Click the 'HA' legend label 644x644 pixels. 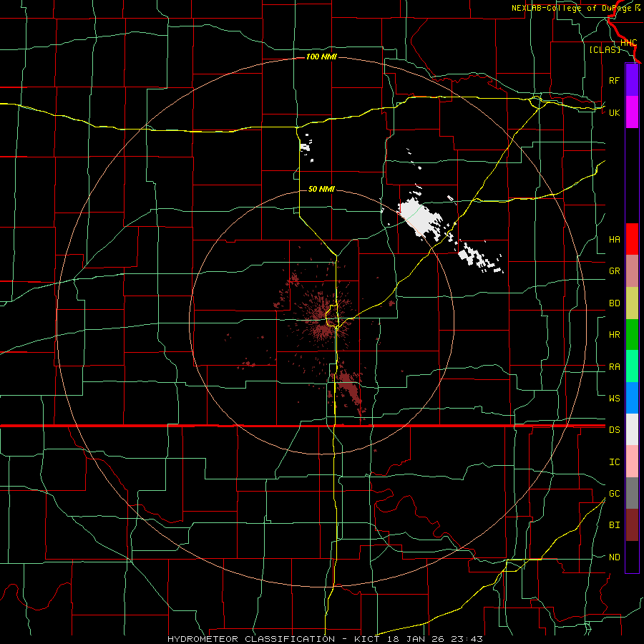tap(614, 240)
